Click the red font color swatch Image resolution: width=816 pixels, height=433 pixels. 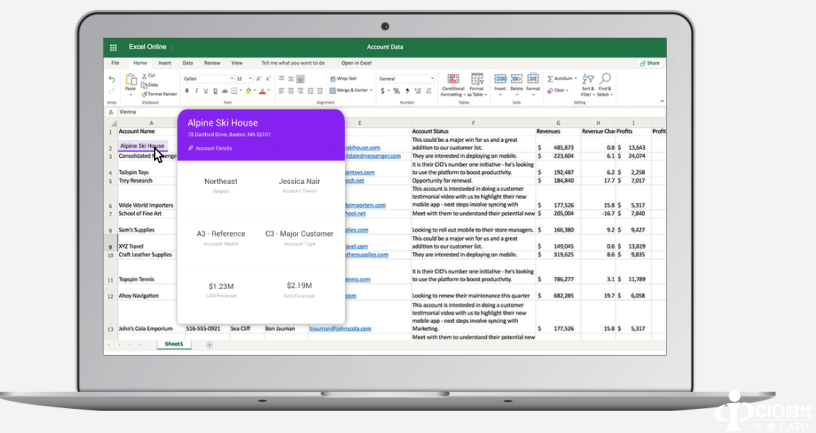click(262, 91)
